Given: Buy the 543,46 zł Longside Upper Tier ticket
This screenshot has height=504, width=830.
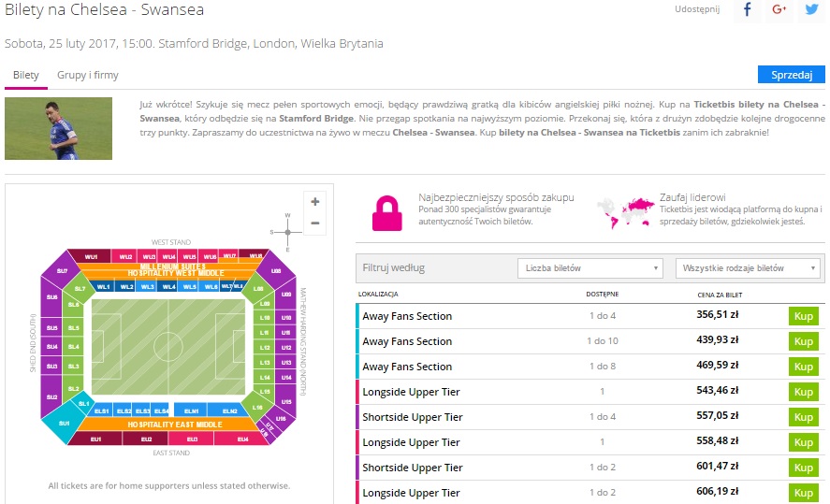Looking at the screenshot, I should tap(803, 392).
